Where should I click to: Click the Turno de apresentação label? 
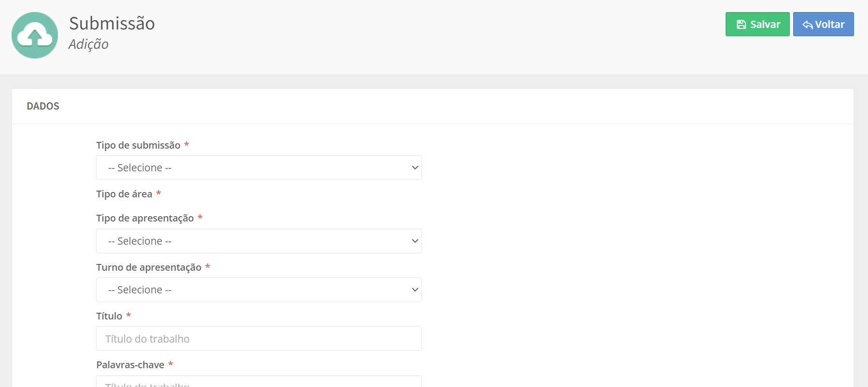point(149,267)
